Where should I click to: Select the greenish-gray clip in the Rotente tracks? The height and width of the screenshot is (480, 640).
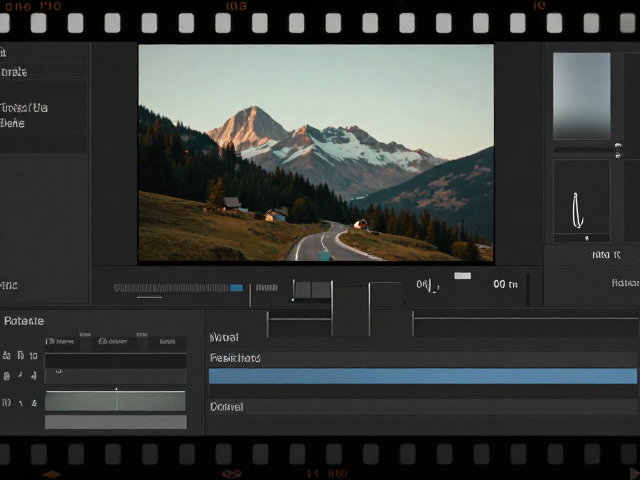click(115, 401)
